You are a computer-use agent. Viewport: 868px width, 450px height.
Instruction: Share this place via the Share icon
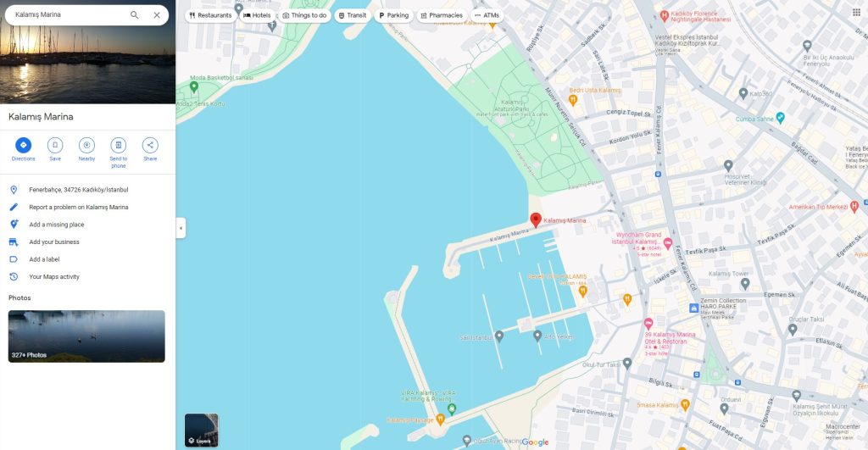coord(150,145)
